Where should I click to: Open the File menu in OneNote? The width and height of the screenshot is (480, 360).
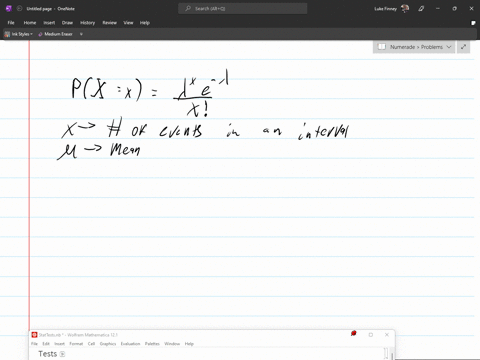coord(11,23)
